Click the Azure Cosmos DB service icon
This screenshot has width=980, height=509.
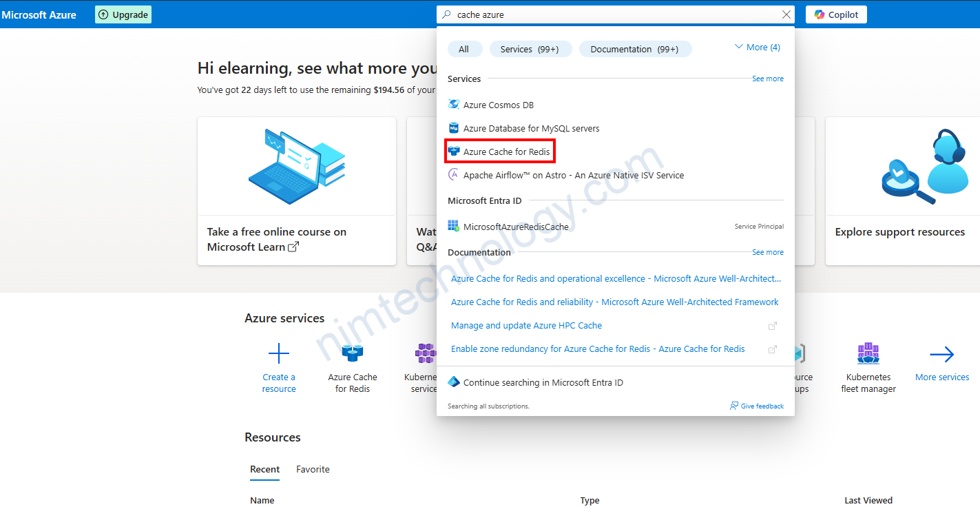click(453, 105)
